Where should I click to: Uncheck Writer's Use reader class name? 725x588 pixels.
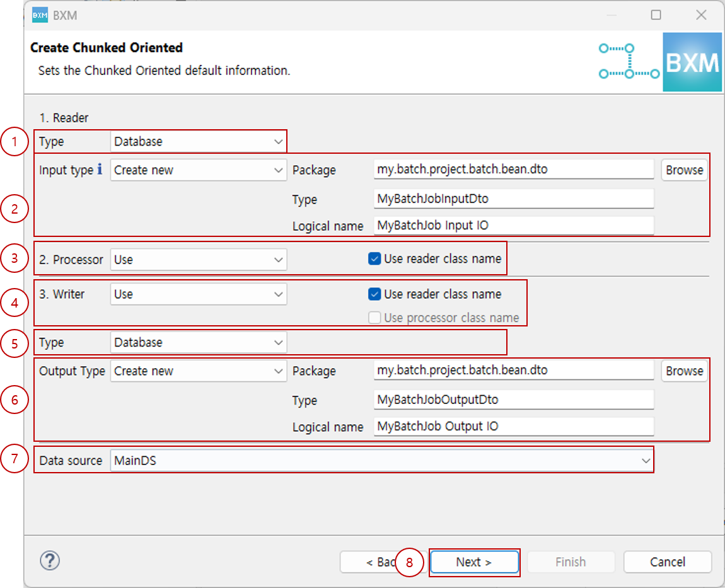[x=374, y=294]
